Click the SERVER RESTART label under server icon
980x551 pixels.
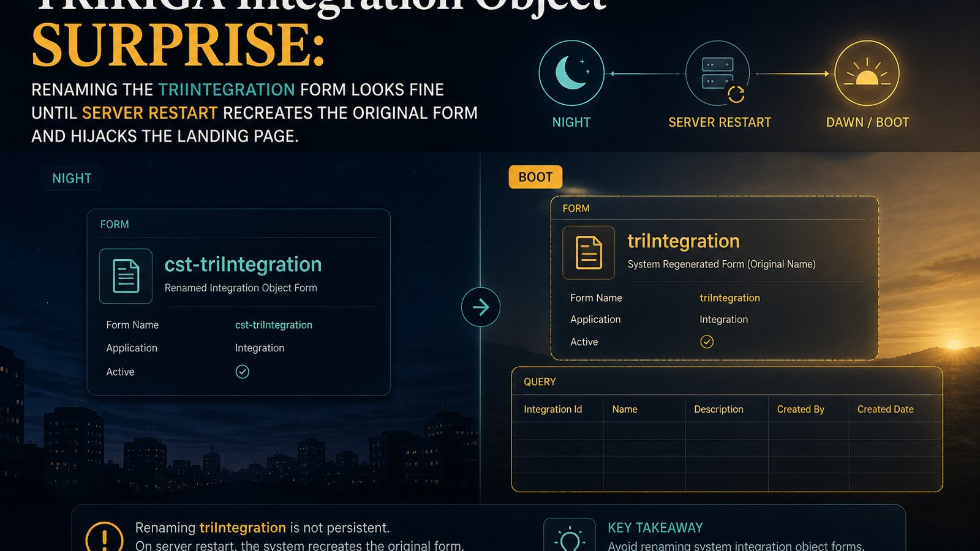[720, 122]
